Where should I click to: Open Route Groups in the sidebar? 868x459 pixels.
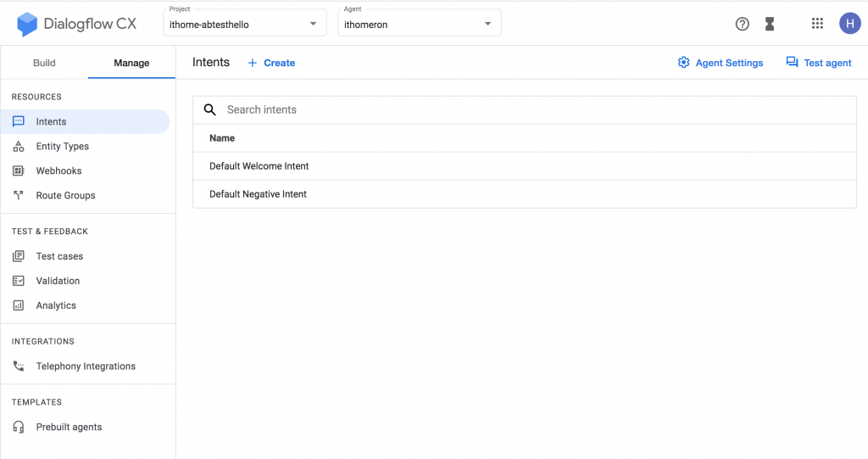pos(86,195)
